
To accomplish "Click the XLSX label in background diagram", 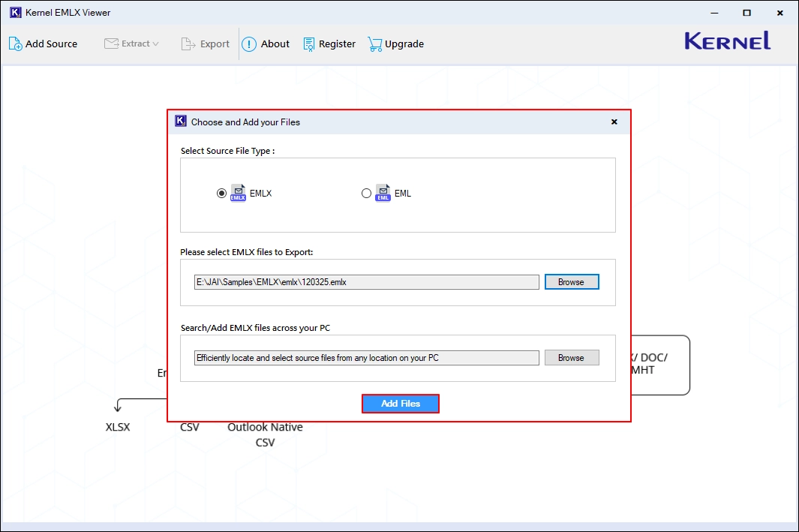I will 118,427.
